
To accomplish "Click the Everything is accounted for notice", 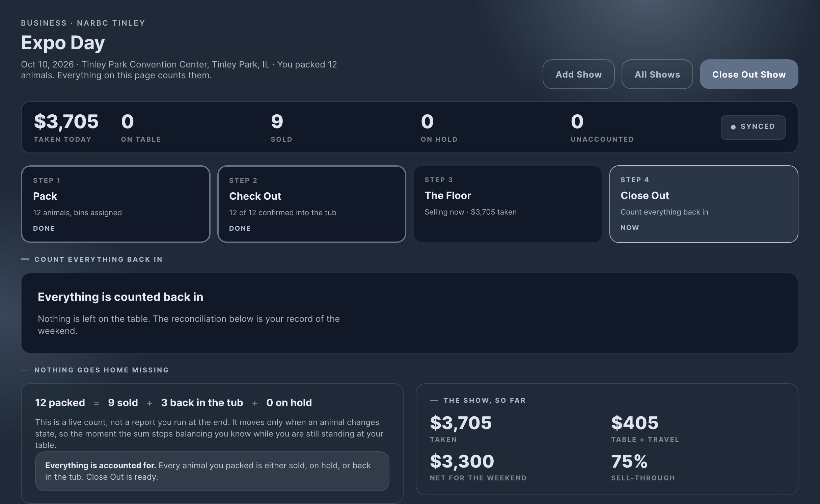I will (x=212, y=471).
